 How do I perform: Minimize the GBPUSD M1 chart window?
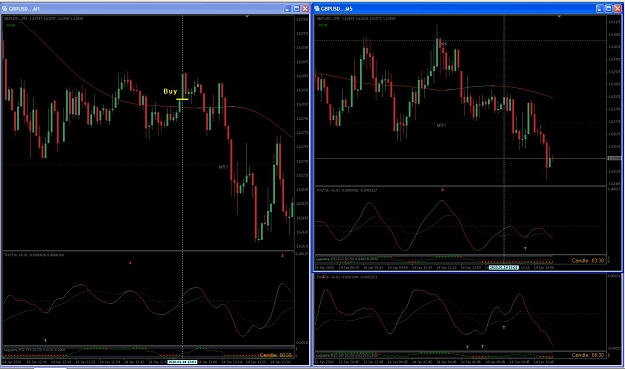click(288, 9)
